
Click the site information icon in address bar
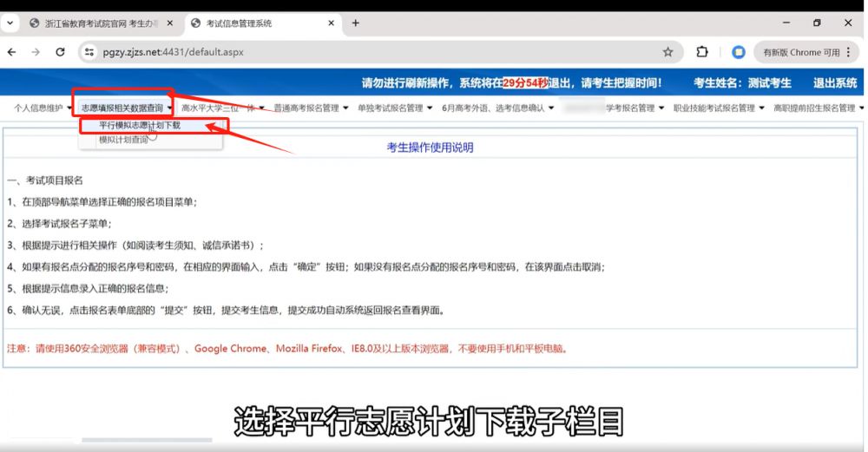point(89,52)
